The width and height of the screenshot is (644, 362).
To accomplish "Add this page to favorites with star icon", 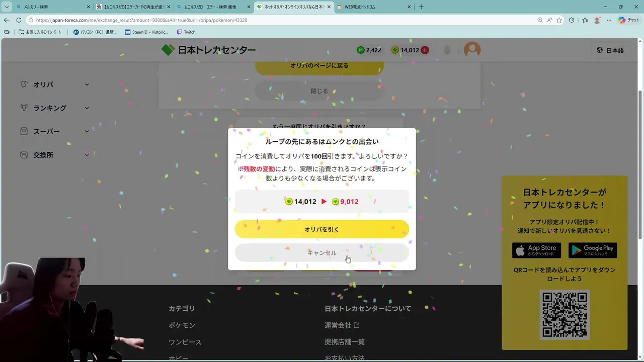I will (559, 20).
